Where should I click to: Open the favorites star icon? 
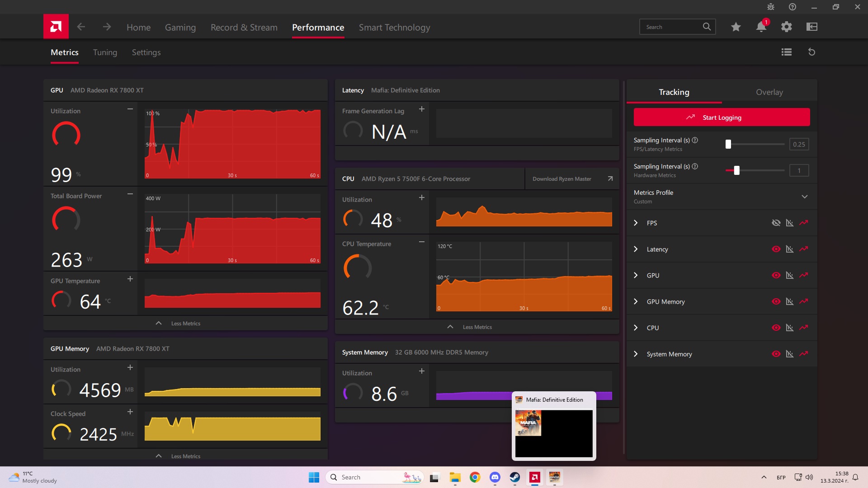tap(736, 27)
